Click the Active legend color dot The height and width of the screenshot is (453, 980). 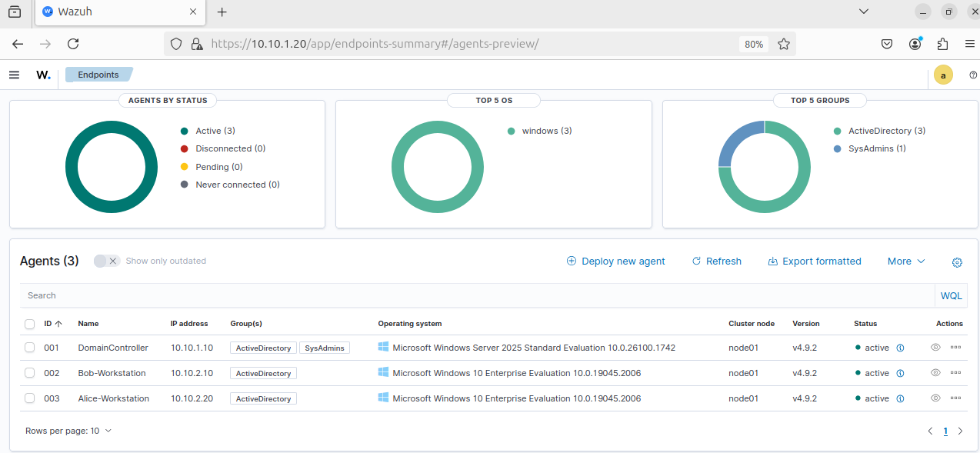pos(185,132)
